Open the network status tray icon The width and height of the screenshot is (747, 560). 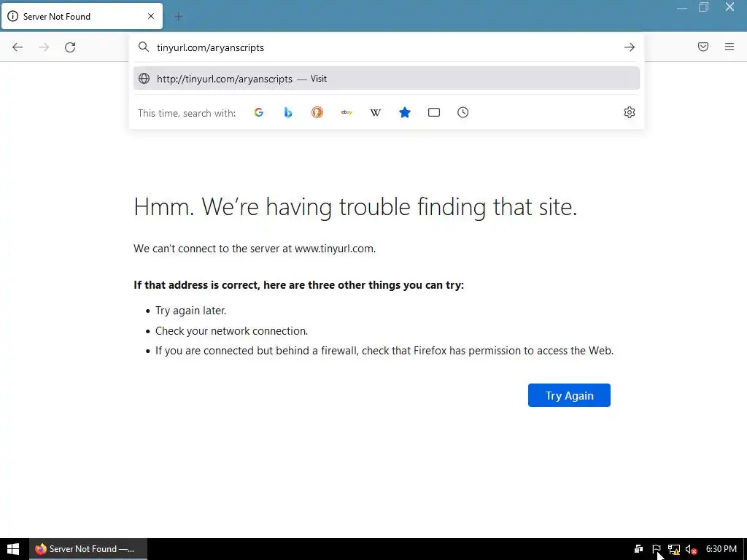coord(673,549)
